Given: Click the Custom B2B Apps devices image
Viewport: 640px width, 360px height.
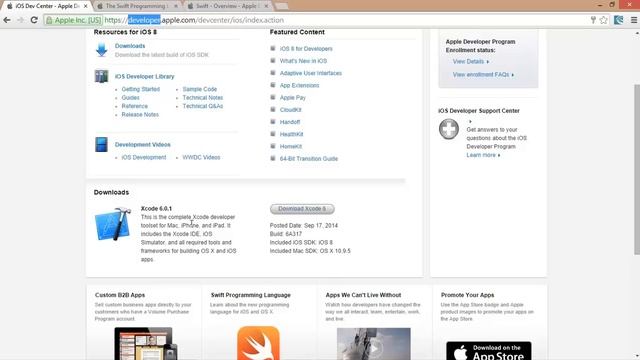Looking at the screenshot, I should click(146, 344).
